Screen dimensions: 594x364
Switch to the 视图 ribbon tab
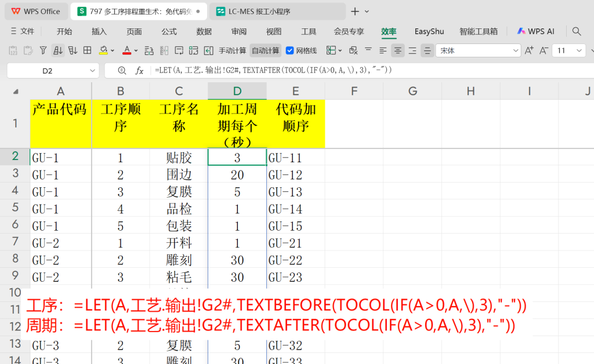coord(274,31)
